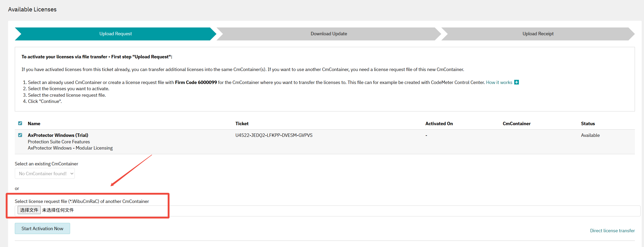Select the AxProtector Windows (Trial) license name

click(x=58, y=135)
